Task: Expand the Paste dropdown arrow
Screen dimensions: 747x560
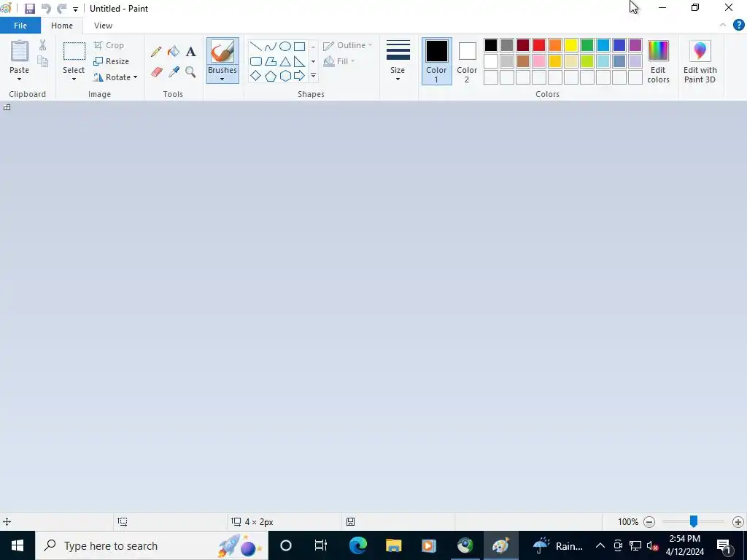Action: tap(19, 79)
